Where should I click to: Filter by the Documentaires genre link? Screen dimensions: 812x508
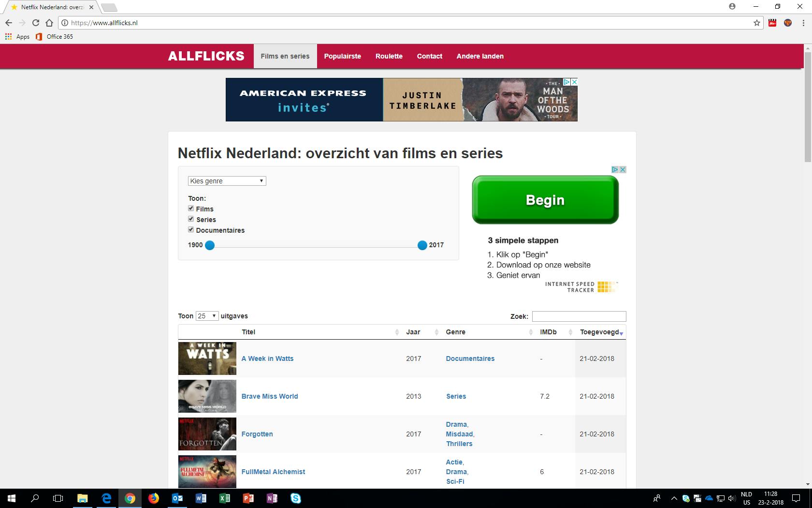pos(470,359)
